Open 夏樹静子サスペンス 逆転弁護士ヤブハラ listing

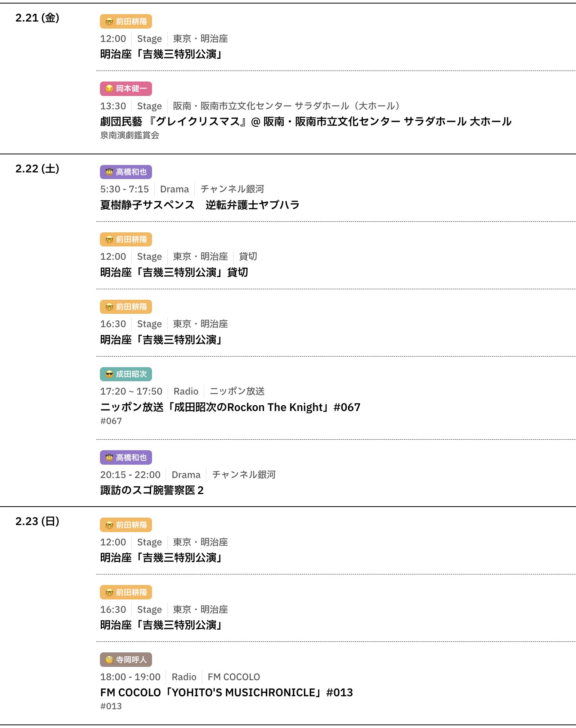click(200, 205)
